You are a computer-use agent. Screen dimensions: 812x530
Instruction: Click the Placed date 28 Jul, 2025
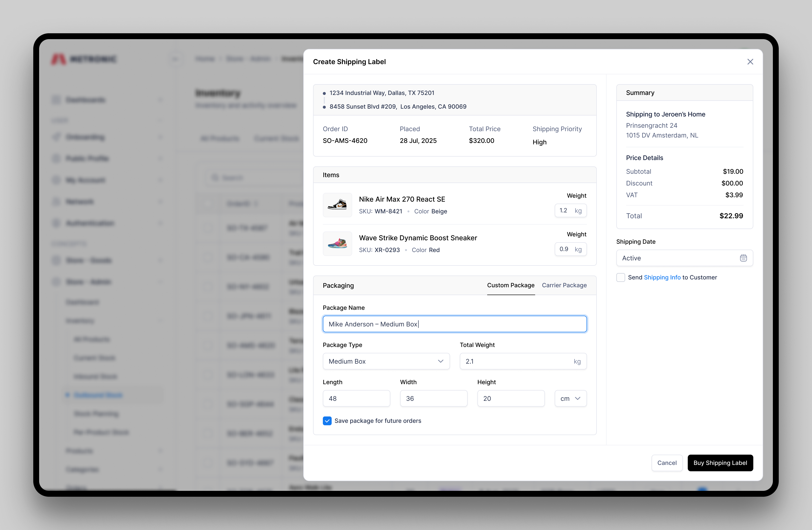pos(418,141)
